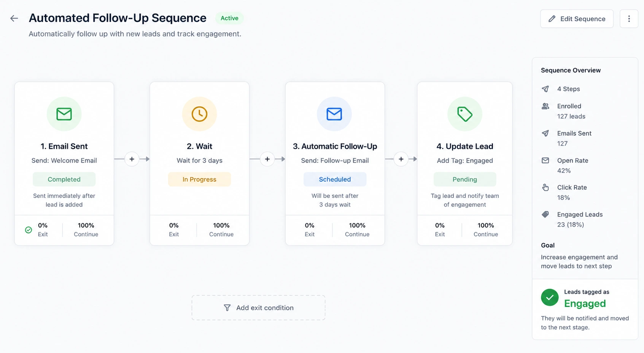Click the Pending status badge
This screenshot has width=644, height=353.
point(465,179)
